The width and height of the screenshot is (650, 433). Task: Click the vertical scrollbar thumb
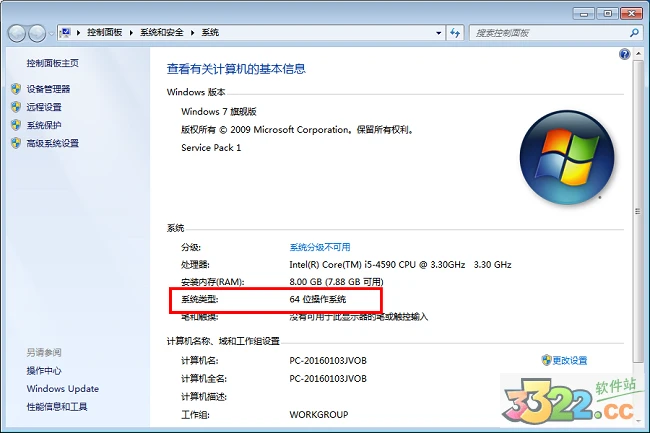click(x=638, y=211)
